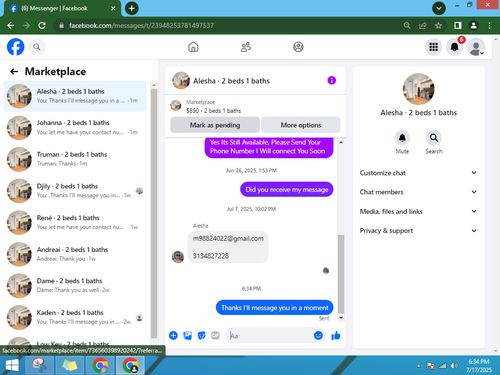Go back from Marketplace with arrow
The image size is (500, 375).
(14, 71)
